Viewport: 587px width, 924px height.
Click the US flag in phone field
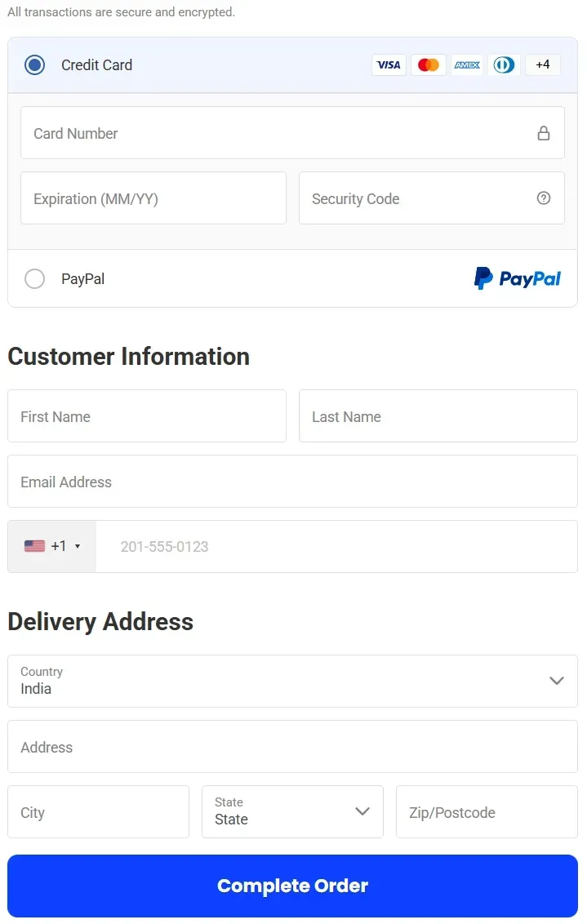pos(33,545)
